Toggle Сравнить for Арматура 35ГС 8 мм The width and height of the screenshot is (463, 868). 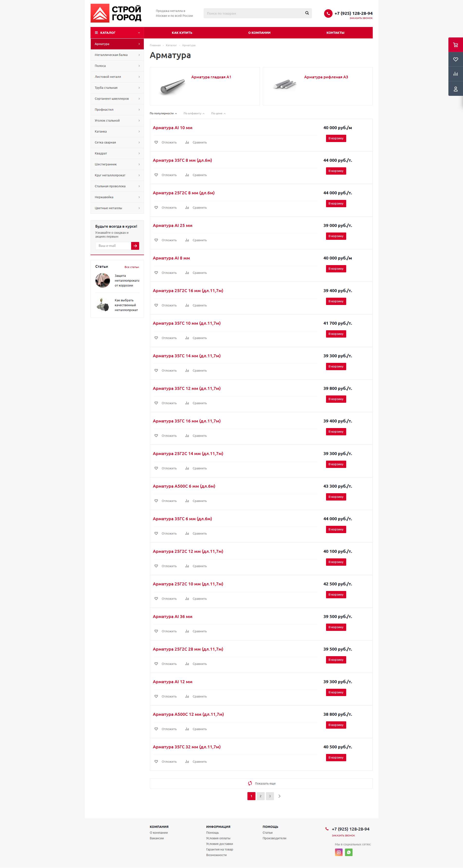tap(196, 175)
